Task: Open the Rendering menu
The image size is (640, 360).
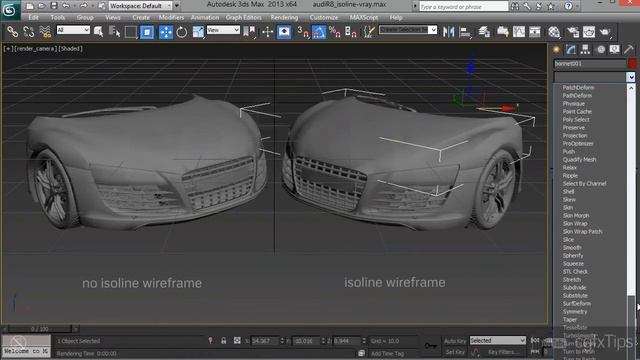Action: coord(284,18)
